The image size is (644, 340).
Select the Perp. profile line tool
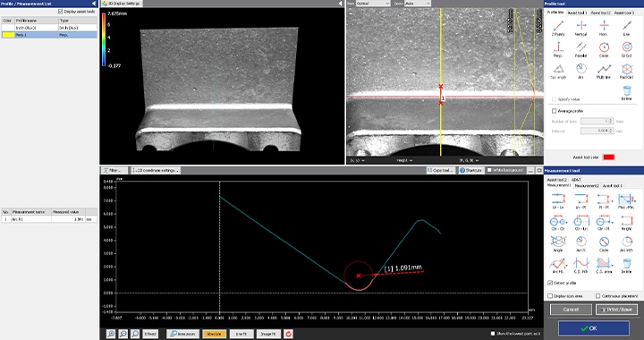[558, 50]
